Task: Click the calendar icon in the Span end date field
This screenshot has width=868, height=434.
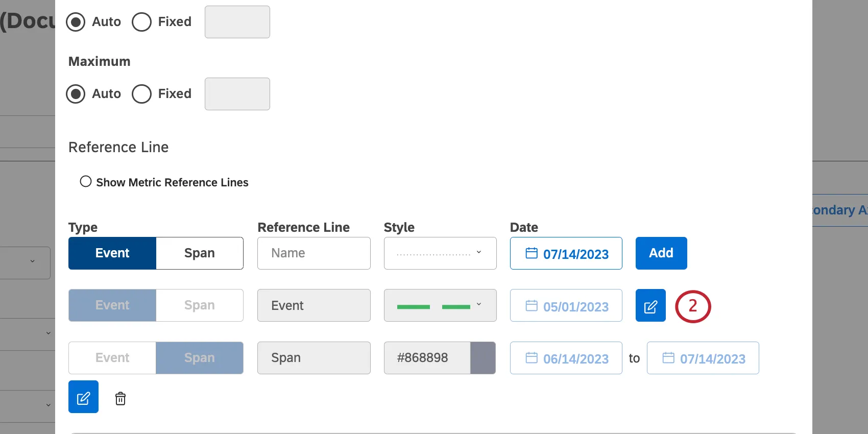Action: 668,358
